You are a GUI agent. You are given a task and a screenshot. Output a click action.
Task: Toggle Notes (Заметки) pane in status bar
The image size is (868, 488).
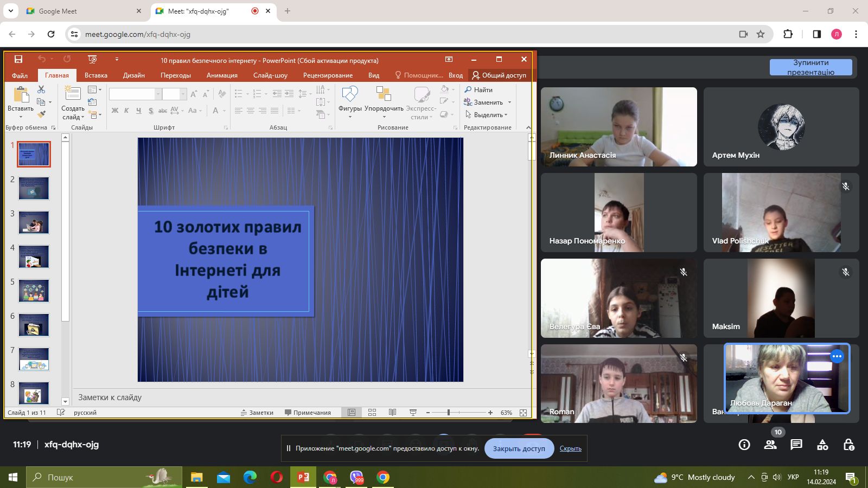click(257, 413)
